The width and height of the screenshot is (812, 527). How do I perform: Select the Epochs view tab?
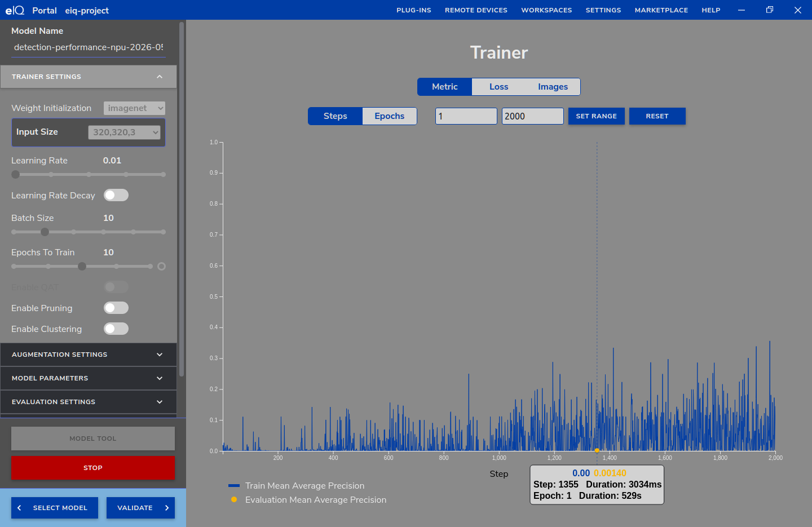tap(390, 116)
